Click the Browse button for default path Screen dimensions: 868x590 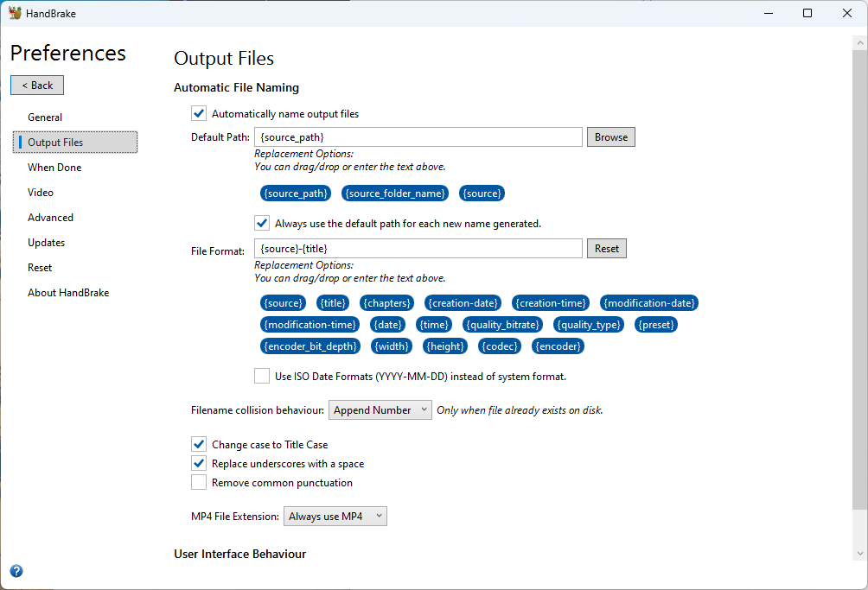(x=610, y=137)
